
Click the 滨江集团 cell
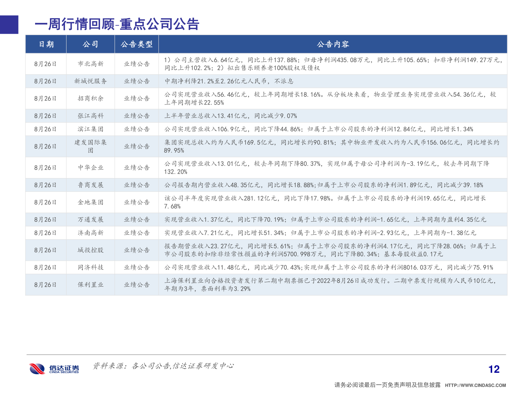tap(90, 129)
